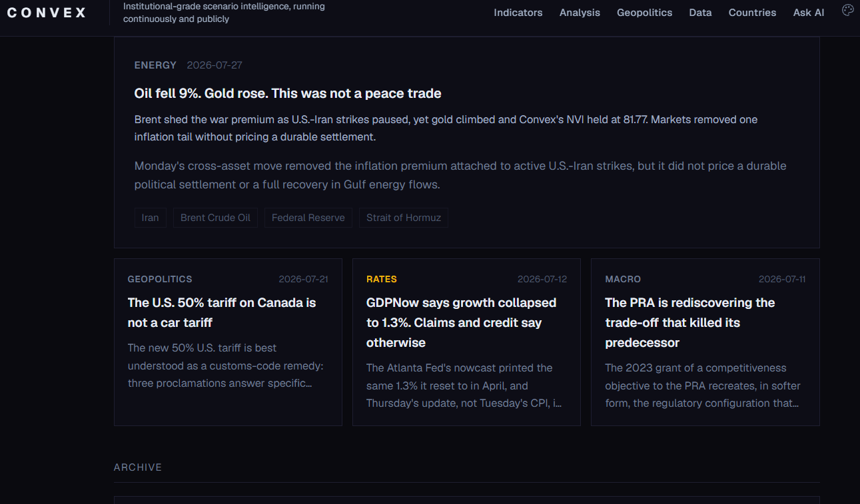
Task: Open the 'Oil fell 9%' headline article
Action: pos(288,93)
